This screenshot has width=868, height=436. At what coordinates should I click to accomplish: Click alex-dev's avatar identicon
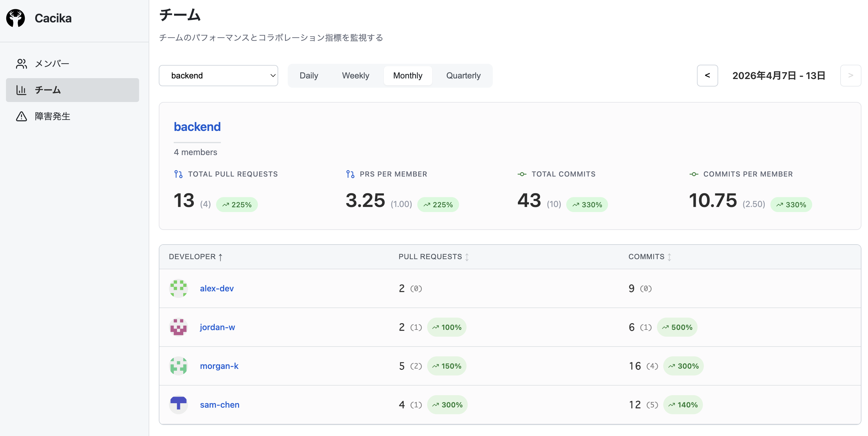click(178, 289)
